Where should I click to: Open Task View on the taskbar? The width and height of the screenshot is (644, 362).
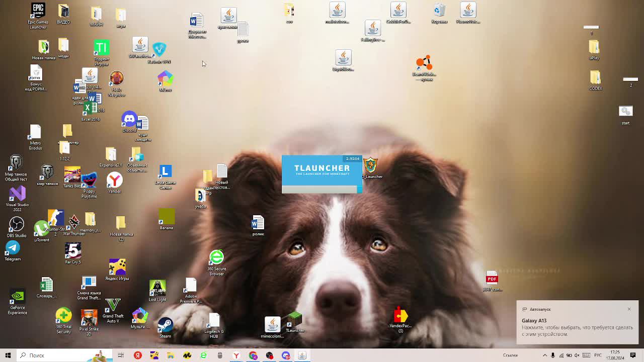point(121,355)
